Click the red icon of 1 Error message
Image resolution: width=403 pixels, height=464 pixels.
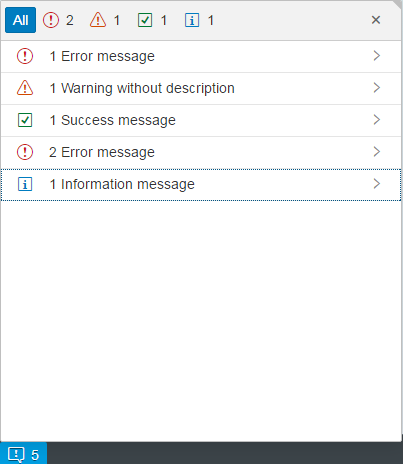25,56
